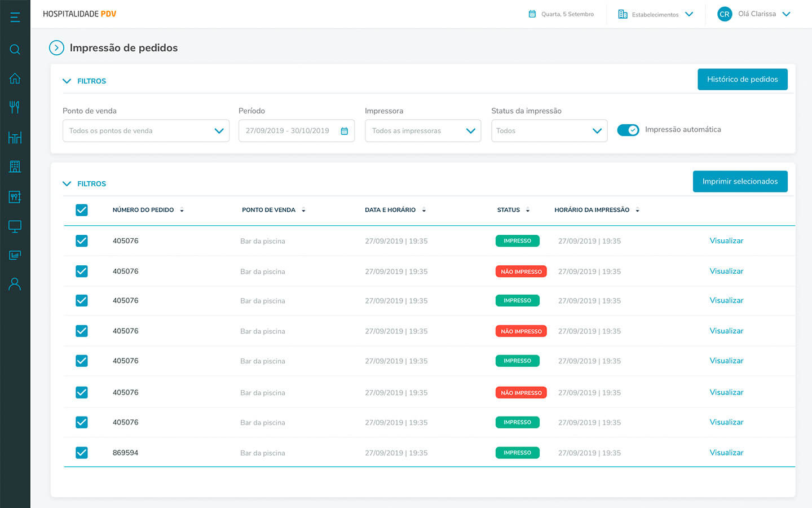Click Visualizar link for order 869594

tap(726, 453)
